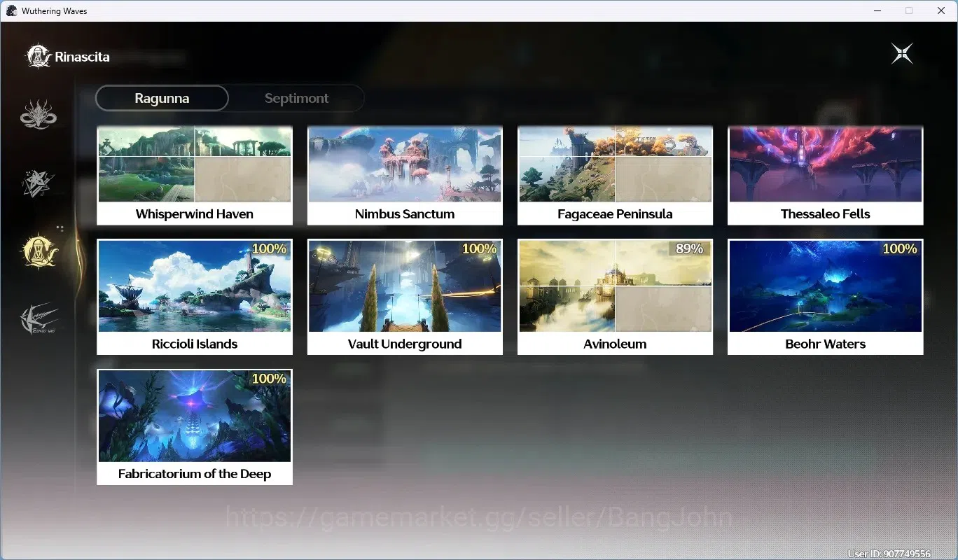This screenshot has height=560, width=958.
Task: Open the Thessaleo Fells area card
Action: 826,176
